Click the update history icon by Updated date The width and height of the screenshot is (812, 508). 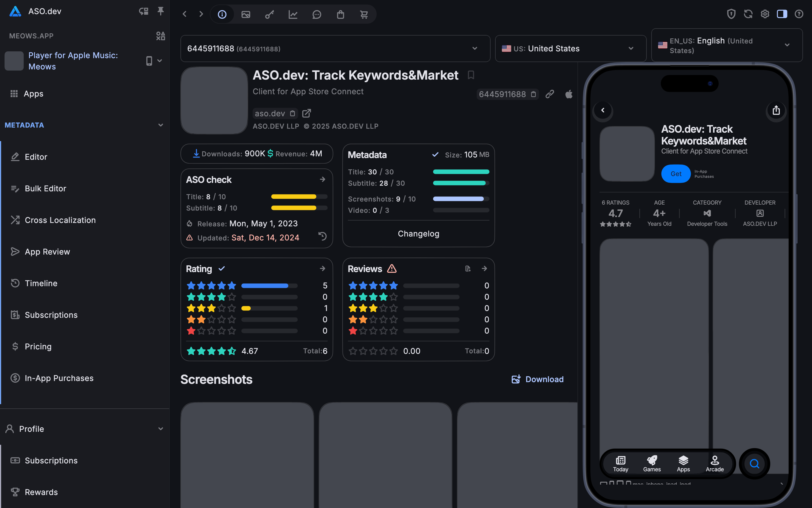coord(323,236)
